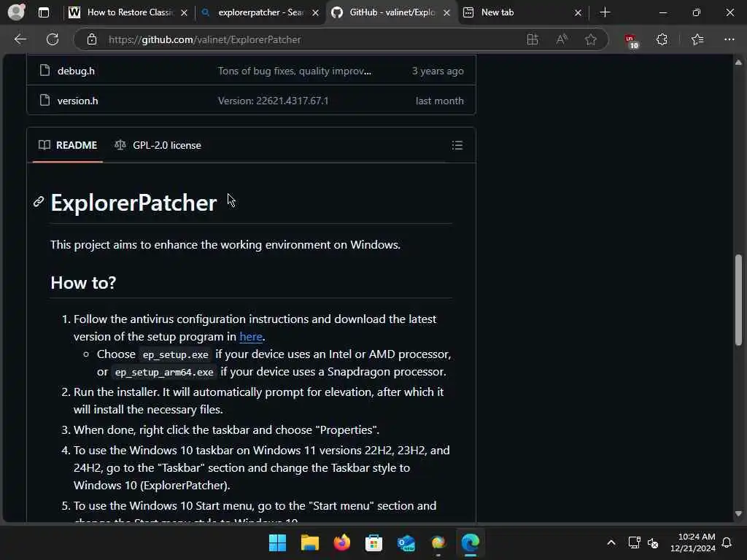Close the How to Restore Classic tab
The height and width of the screenshot is (560, 747).
pos(184,13)
